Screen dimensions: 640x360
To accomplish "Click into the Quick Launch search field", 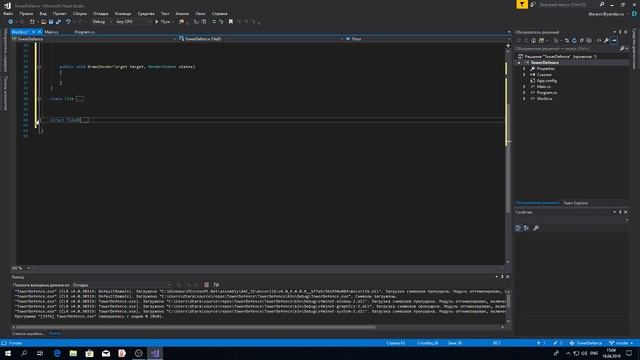I will [567, 4].
